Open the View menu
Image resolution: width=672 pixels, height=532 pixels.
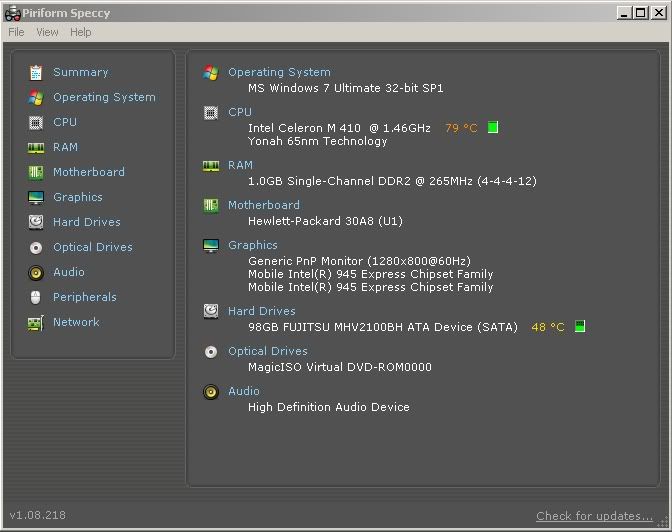(x=47, y=32)
